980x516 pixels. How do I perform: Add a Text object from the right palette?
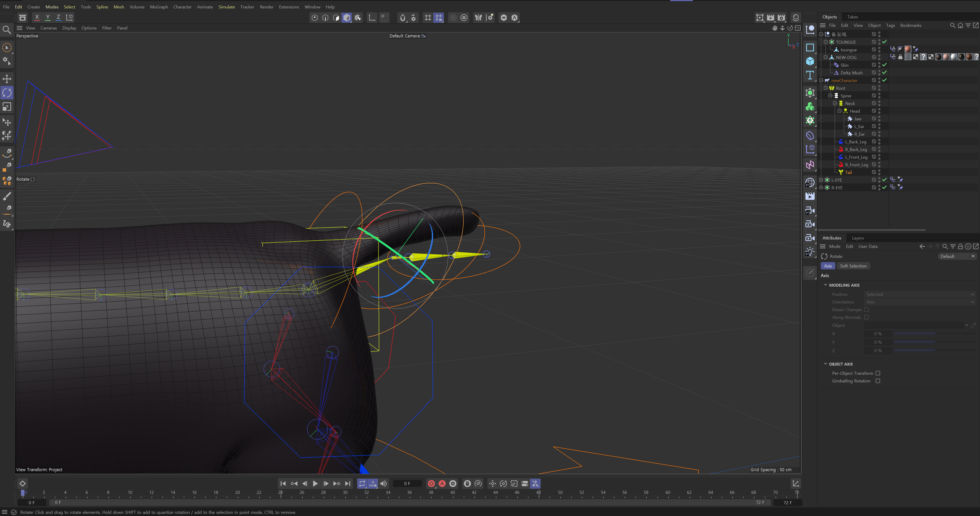810,75
